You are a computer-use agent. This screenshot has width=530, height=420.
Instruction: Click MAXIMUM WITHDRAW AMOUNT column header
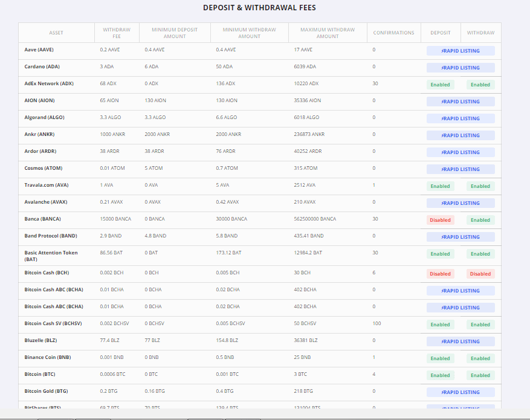click(x=328, y=33)
